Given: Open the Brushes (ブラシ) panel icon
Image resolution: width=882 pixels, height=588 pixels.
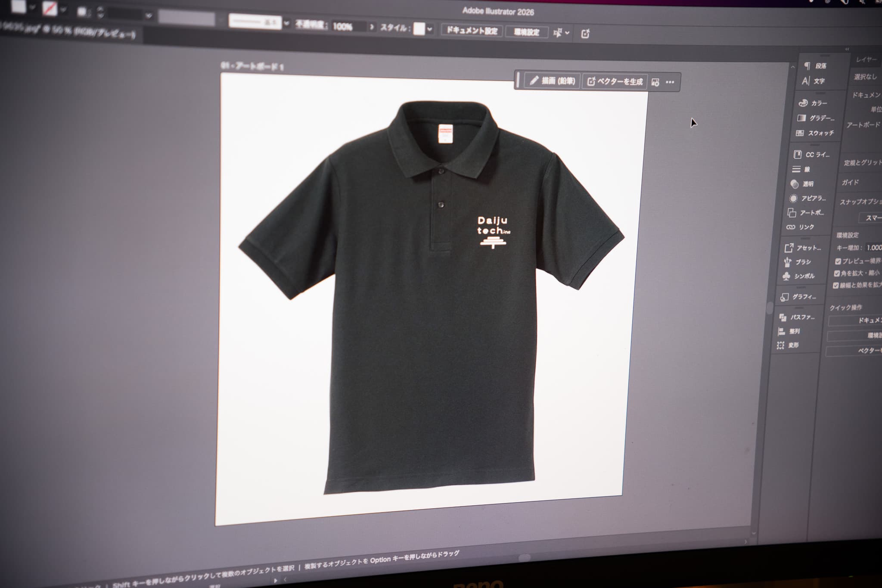Looking at the screenshot, I should (788, 261).
